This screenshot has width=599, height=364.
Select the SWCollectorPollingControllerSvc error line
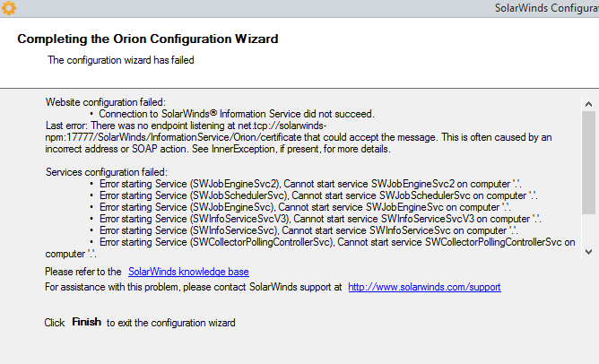(310, 247)
